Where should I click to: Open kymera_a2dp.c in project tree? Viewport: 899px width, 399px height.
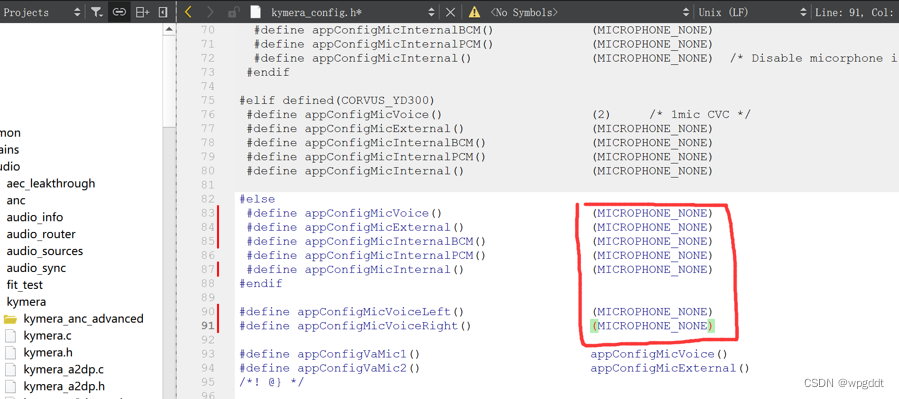click(64, 369)
